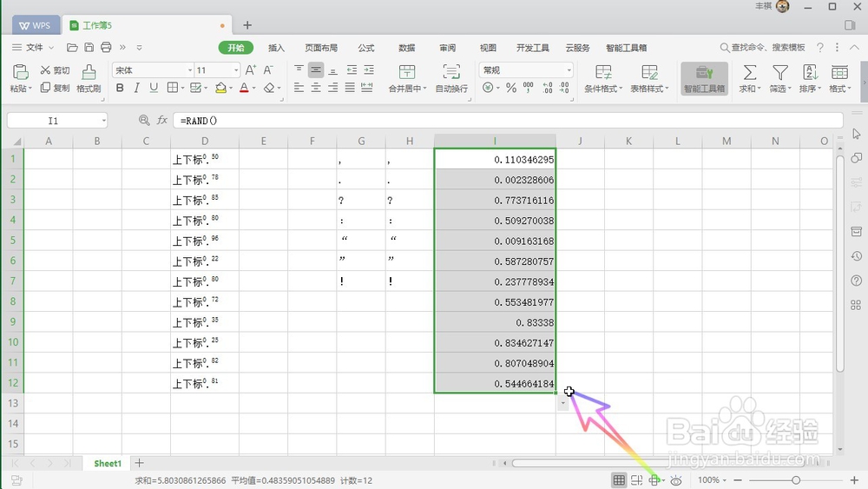The image size is (868, 489).
Task: Click the right horizontal align icon
Action: [x=332, y=88]
